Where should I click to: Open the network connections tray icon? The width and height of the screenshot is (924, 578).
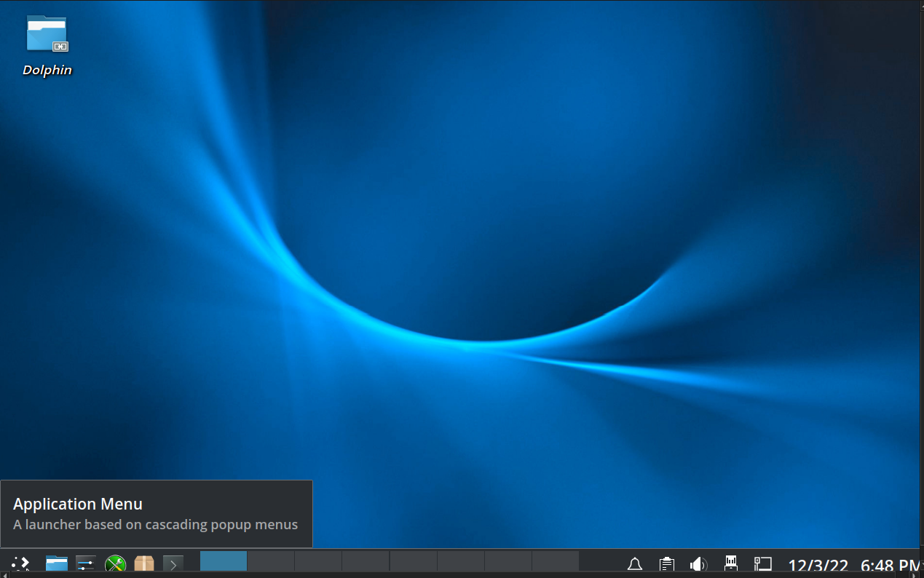click(731, 564)
